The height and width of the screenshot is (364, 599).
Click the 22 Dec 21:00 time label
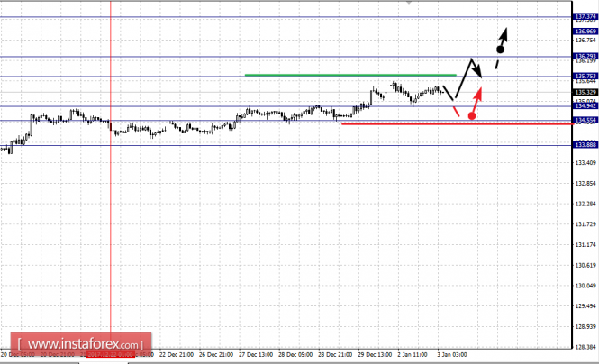(x=177, y=355)
